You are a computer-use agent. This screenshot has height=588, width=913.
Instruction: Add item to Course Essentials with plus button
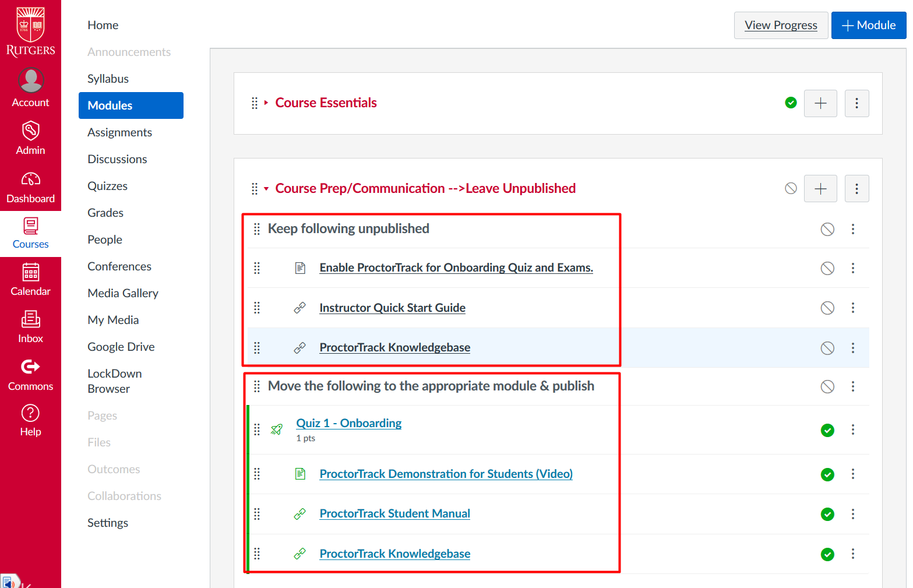pos(820,103)
